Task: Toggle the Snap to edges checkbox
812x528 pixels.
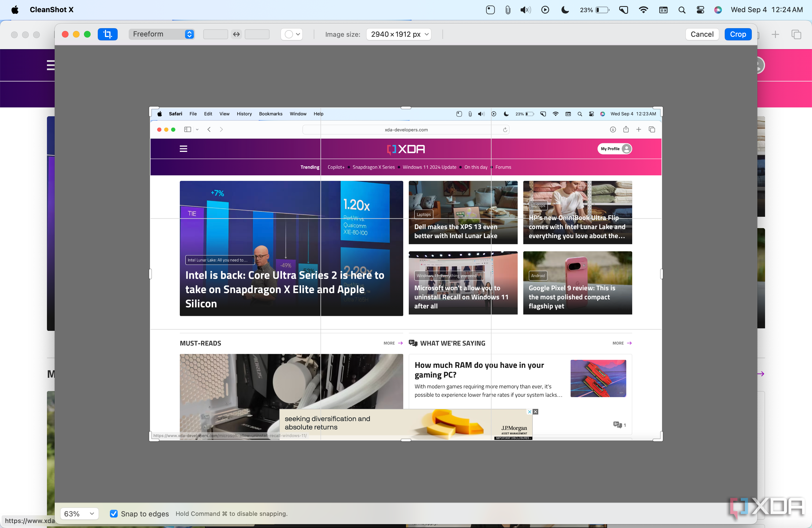Action: tap(113, 513)
